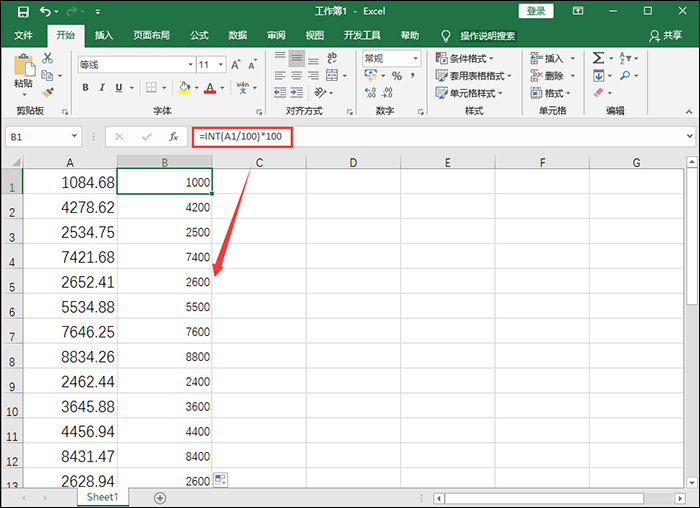Click the Decrease Decimal icon

point(388,92)
